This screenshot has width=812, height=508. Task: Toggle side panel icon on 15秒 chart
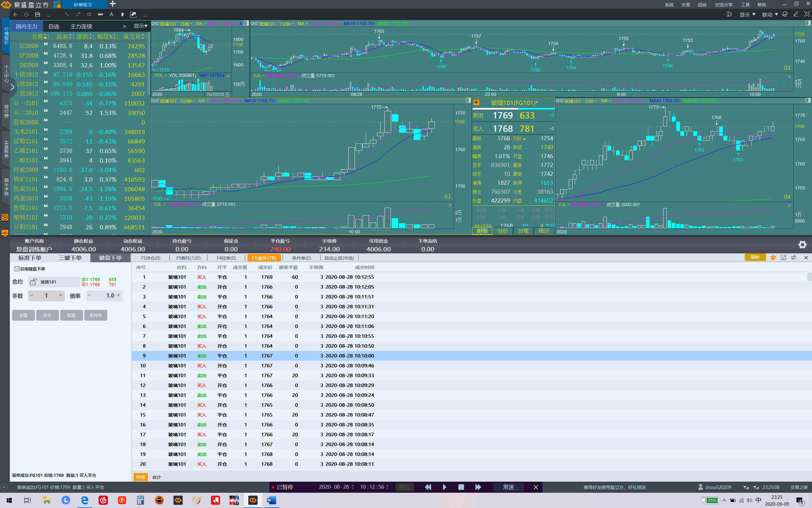[x=808, y=100]
